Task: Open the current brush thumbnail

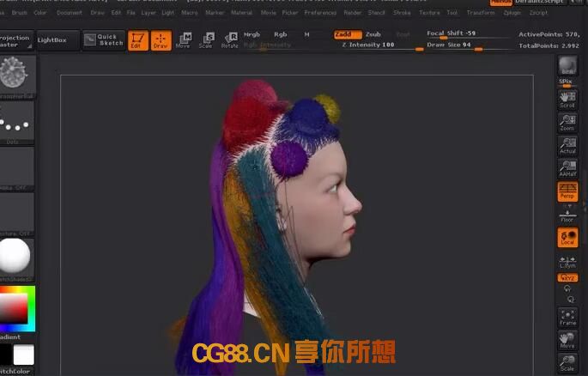Action: click(17, 77)
